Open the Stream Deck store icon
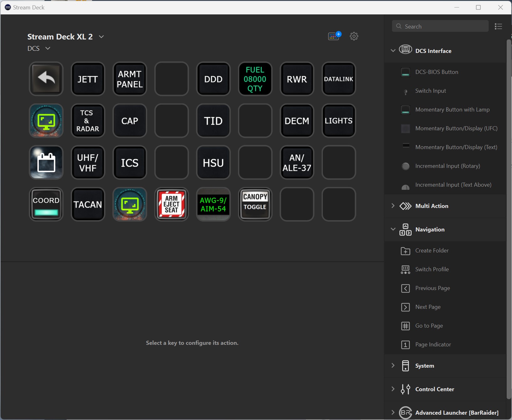 point(334,36)
